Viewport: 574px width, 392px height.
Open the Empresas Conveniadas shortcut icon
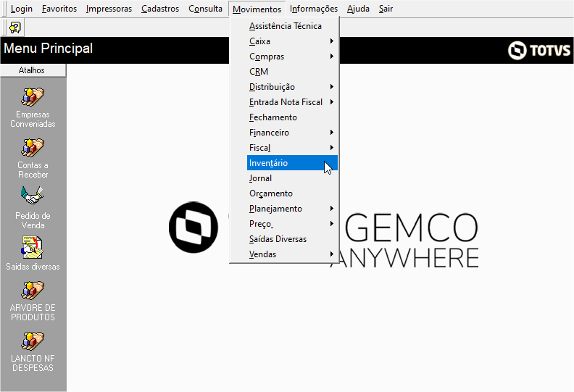(x=33, y=96)
